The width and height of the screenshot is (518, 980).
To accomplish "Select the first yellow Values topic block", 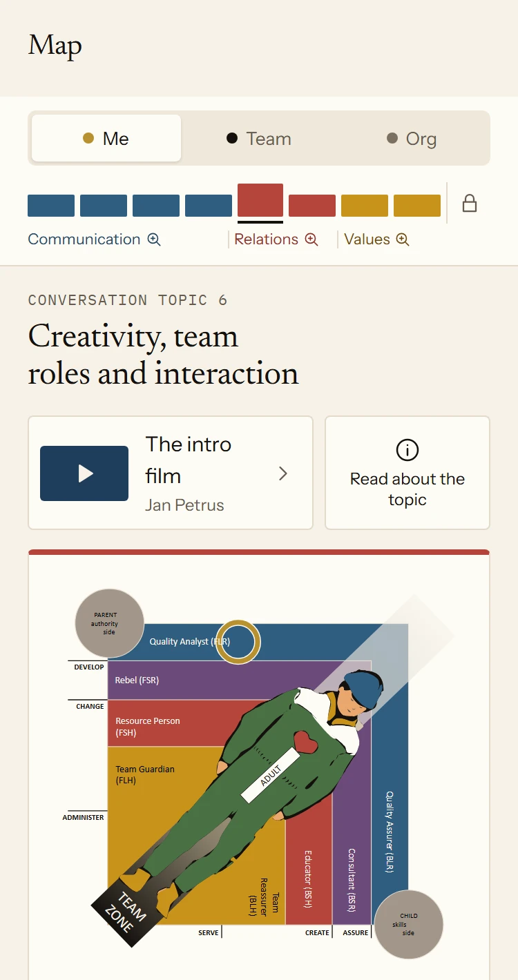I will coord(365,206).
